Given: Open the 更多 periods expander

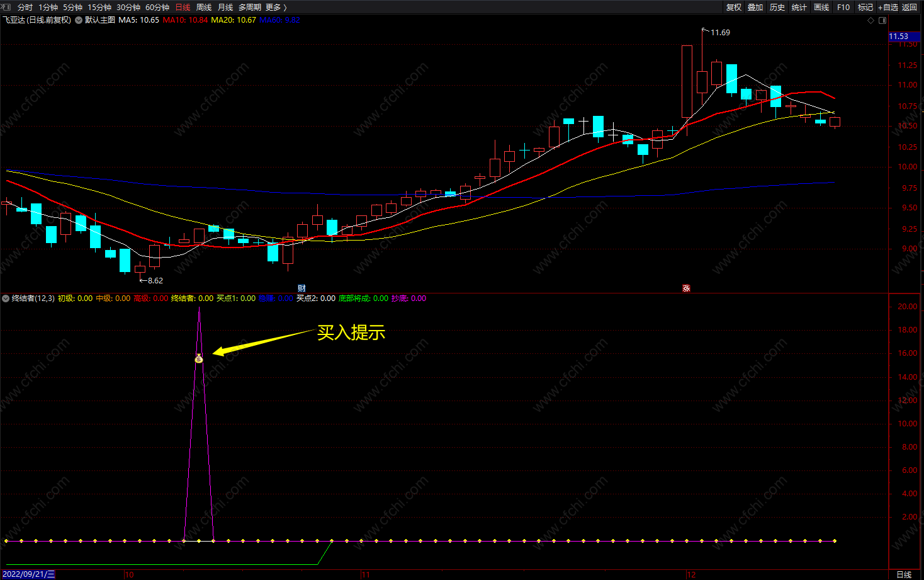Looking at the screenshot, I should (276, 8).
